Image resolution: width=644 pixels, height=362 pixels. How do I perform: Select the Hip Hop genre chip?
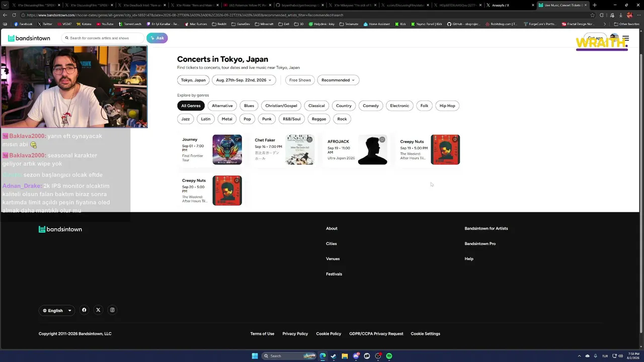447,106
